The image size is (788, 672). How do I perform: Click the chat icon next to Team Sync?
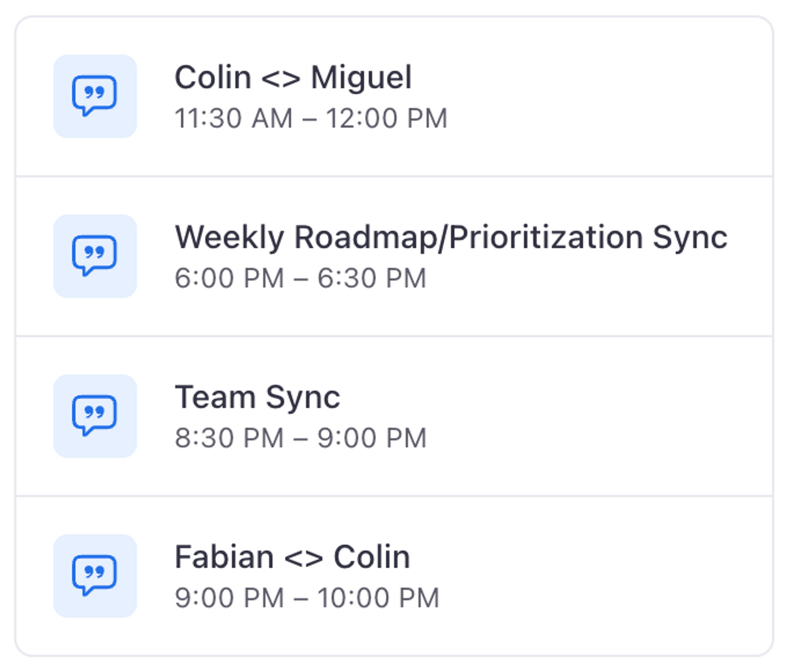[95, 416]
